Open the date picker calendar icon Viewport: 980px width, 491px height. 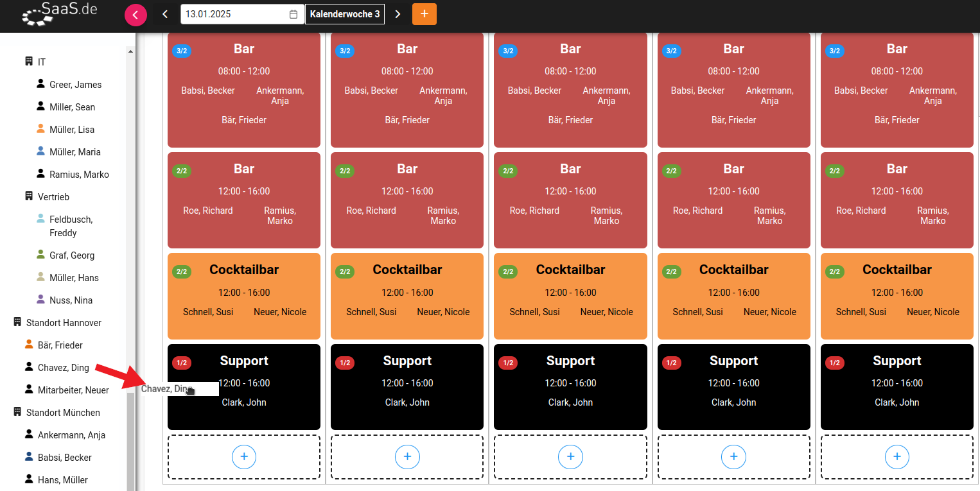click(293, 14)
